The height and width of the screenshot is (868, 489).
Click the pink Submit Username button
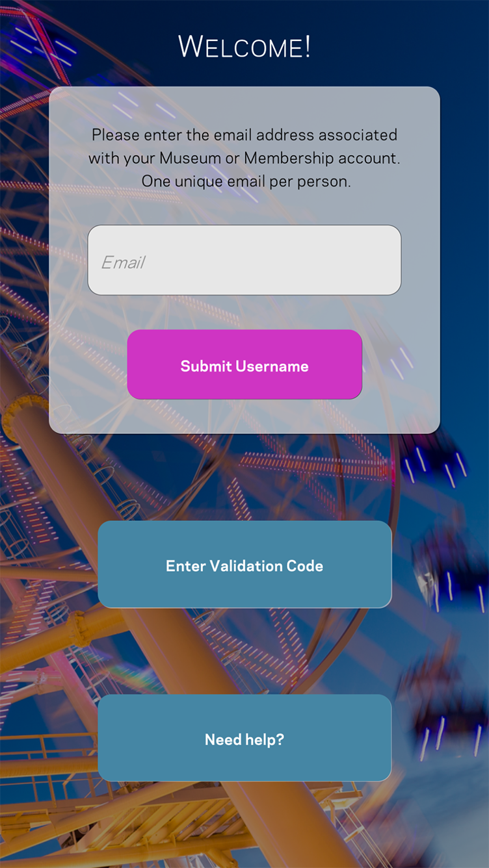pyautogui.click(x=244, y=364)
